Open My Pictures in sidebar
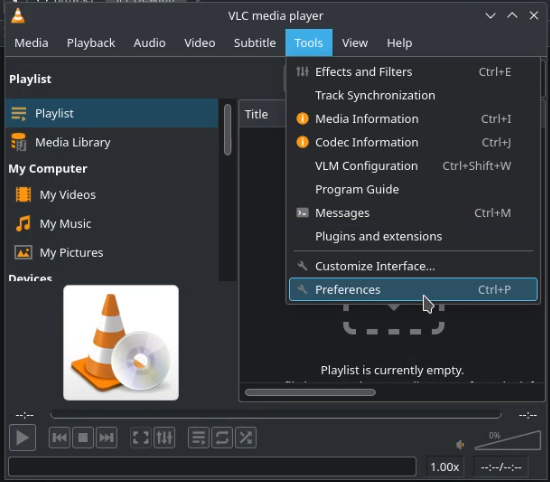Viewport: 550px width, 482px height. [x=112, y=253]
